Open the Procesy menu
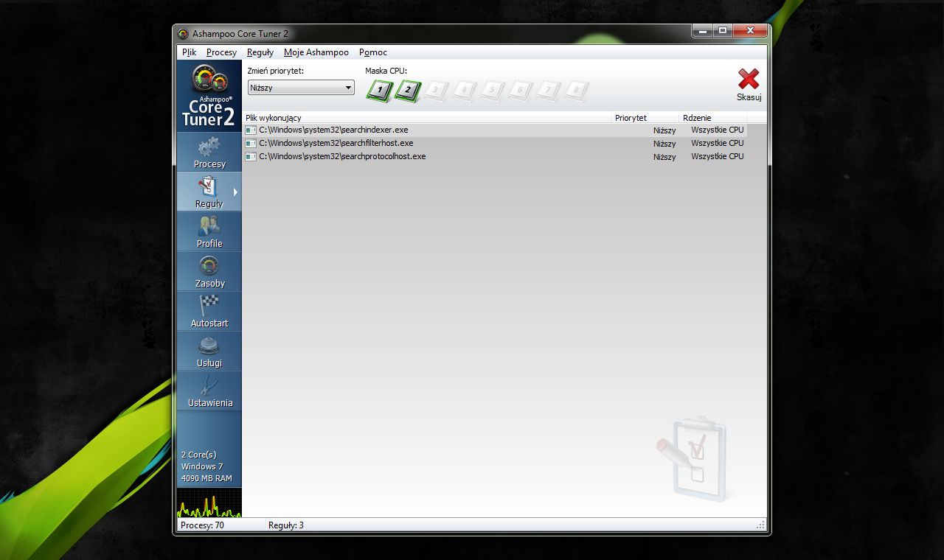Viewport: 944px width, 560px height. coord(221,52)
